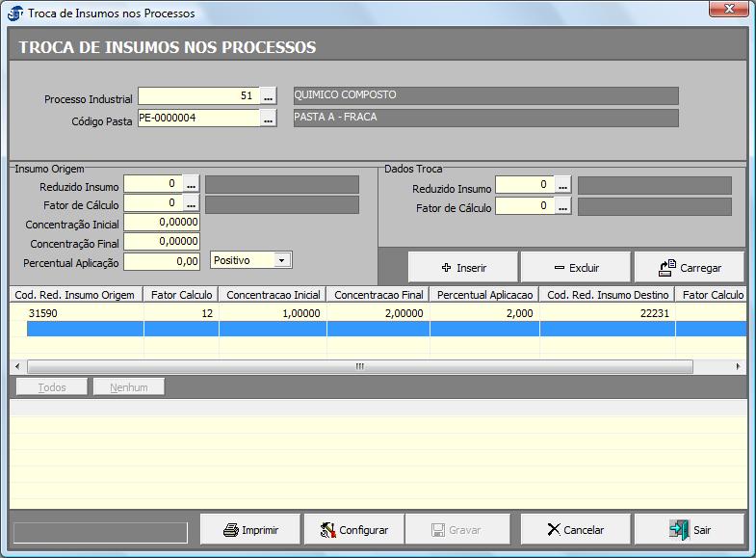The width and height of the screenshot is (756, 558).
Task: Click the Concentração Inicial input field
Action: [x=162, y=224]
